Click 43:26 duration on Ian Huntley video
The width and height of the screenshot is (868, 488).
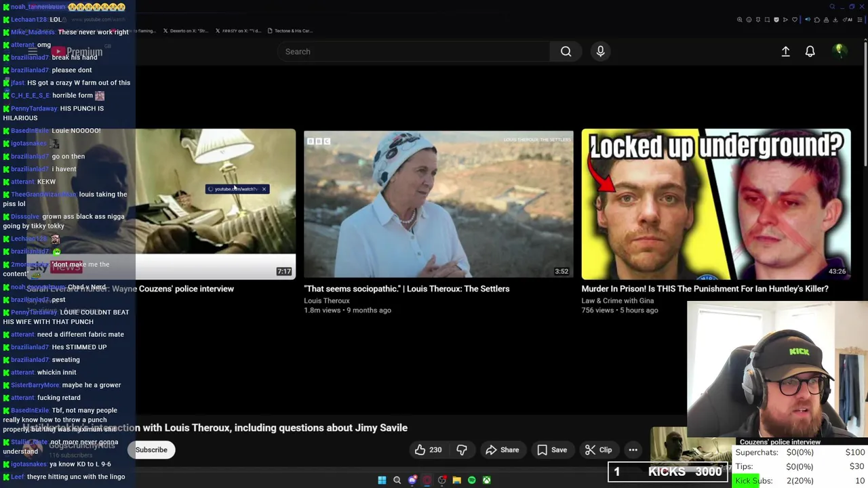837,271
